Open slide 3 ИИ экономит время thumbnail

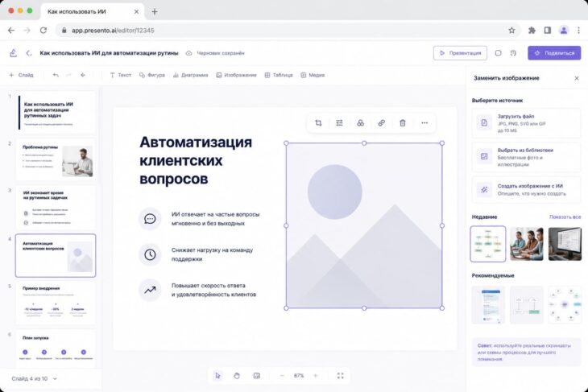pyautogui.click(x=55, y=208)
